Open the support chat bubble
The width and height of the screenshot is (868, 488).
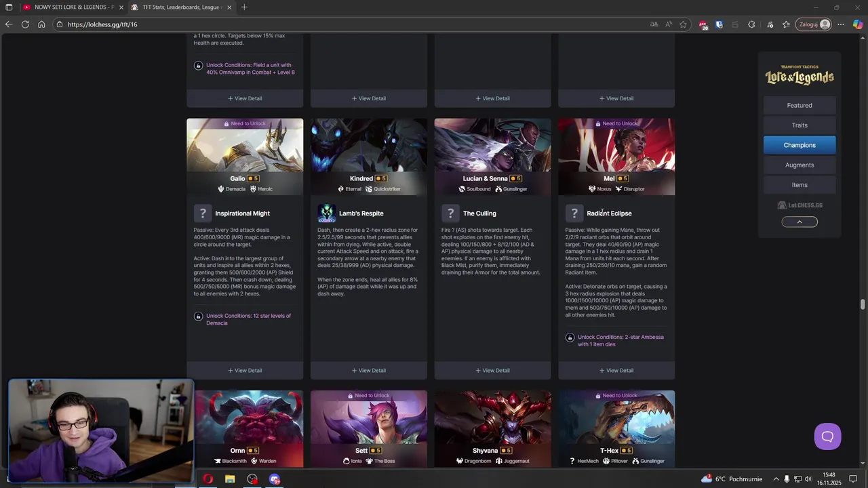tap(827, 436)
